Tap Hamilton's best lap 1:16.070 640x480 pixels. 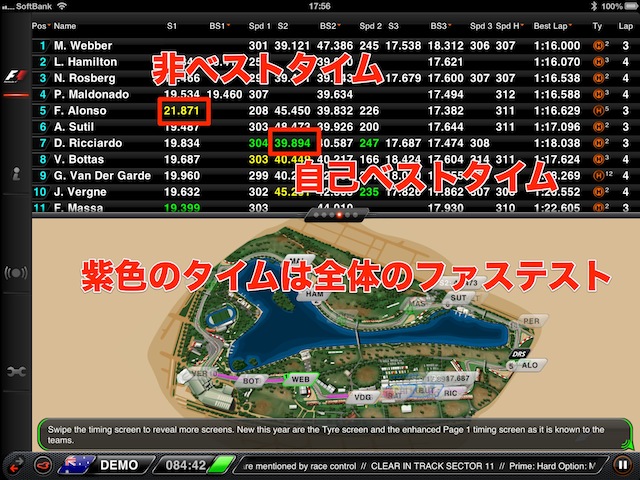pyautogui.click(x=557, y=62)
